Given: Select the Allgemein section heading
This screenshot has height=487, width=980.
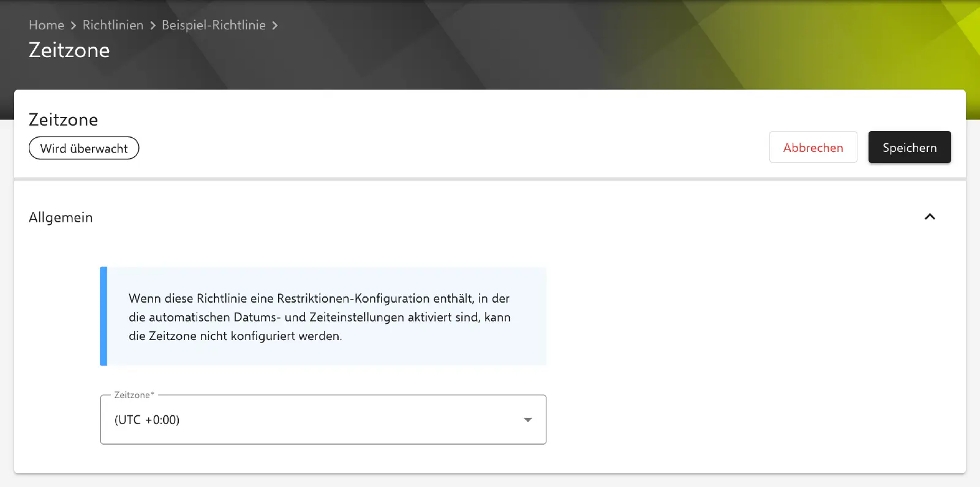Looking at the screenshot, I should (61, 217).
